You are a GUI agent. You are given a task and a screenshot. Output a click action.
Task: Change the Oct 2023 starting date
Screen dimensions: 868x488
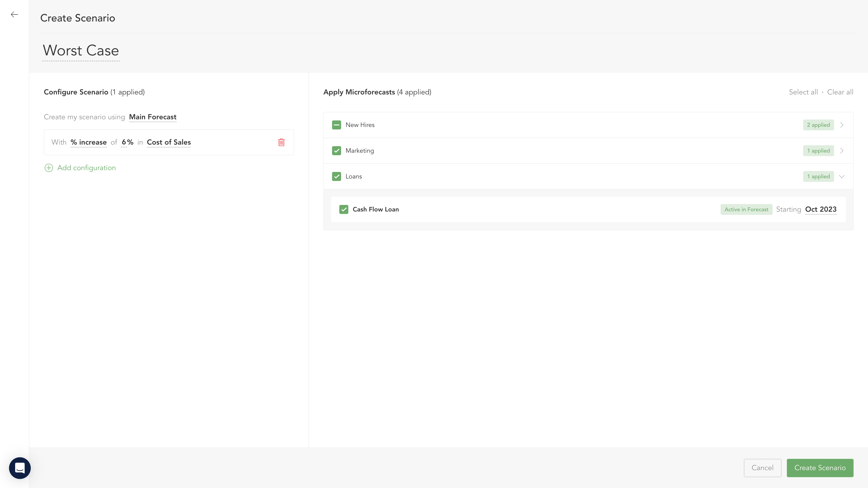pyautogui.click(x=821, y=209)
